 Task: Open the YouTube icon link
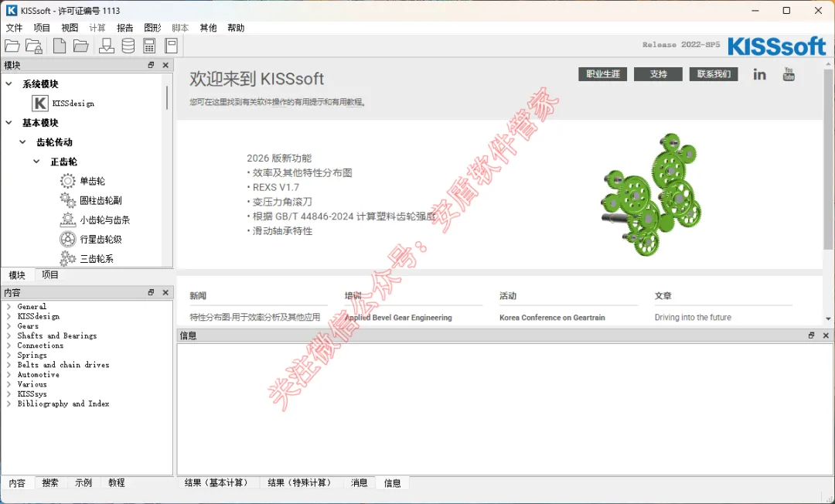789,74
